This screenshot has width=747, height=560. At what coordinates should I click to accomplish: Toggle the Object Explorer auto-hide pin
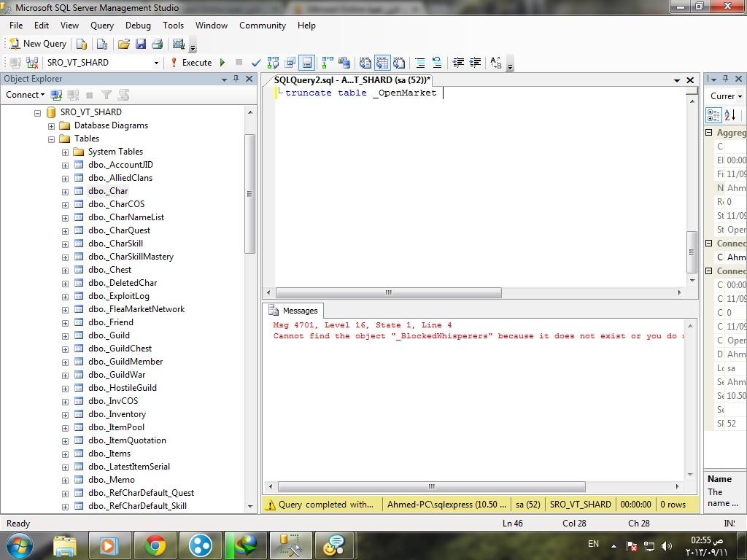(x=236, y=79)
